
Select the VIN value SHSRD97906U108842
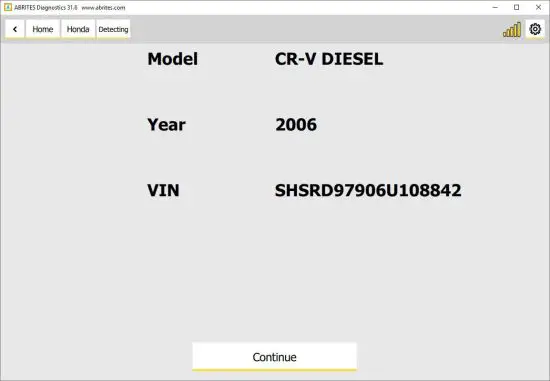click(368, 190)
